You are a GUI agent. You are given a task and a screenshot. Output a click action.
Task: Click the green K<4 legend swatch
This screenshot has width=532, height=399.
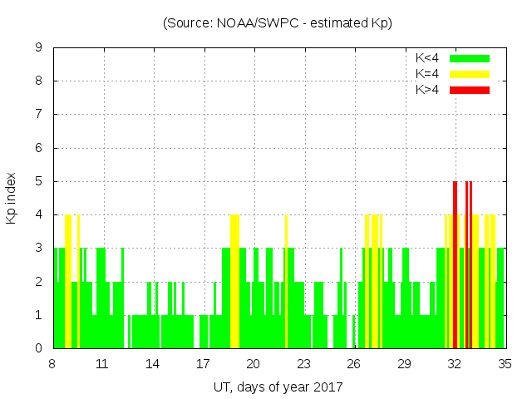[470, 58]
